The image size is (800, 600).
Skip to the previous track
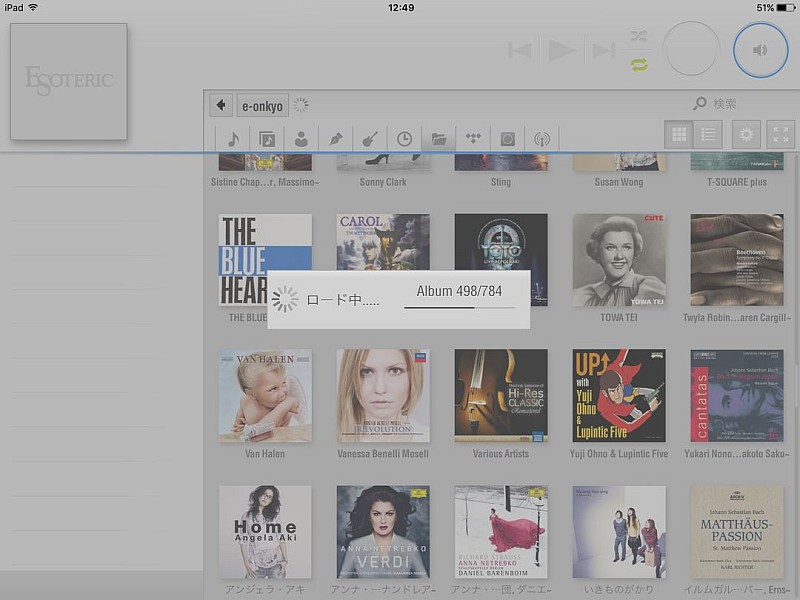520,50
